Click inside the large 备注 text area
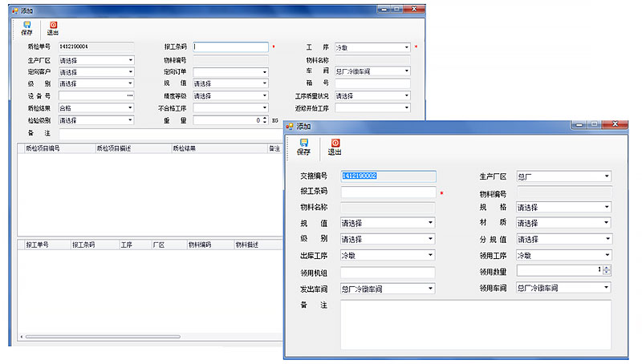This screenshot has width=642, height=364. point(475,325)
